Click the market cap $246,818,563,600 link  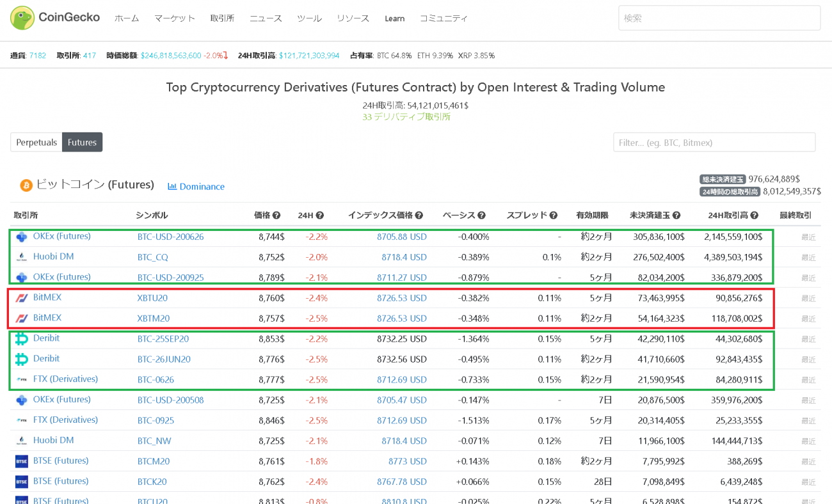coord(171,56)
